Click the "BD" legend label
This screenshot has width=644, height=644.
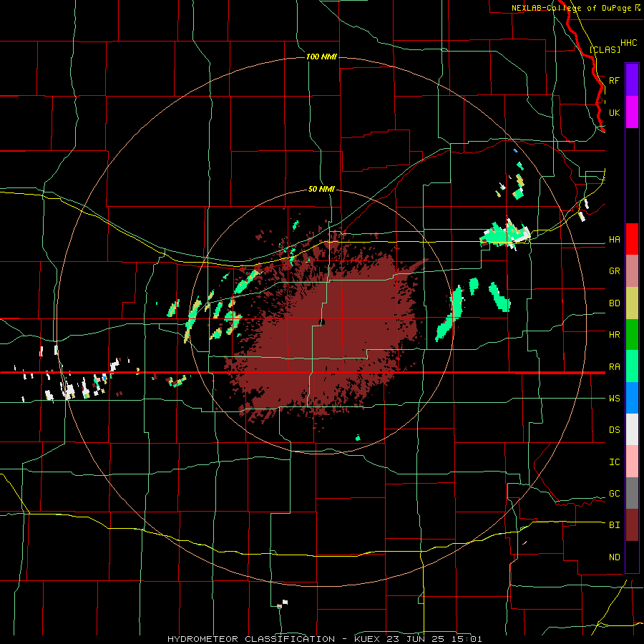coord(614,303)
